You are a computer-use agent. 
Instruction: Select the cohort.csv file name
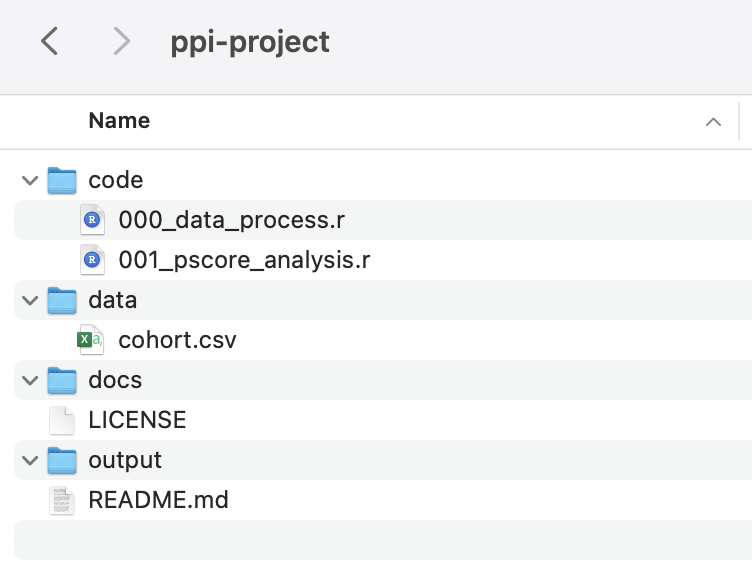177,340
